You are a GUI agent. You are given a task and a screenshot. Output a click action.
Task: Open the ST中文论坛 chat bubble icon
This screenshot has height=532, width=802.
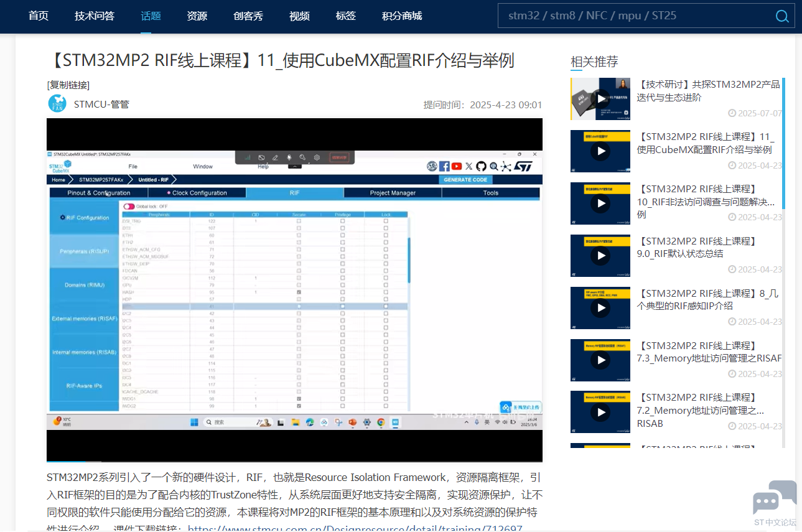click(775, 497)
